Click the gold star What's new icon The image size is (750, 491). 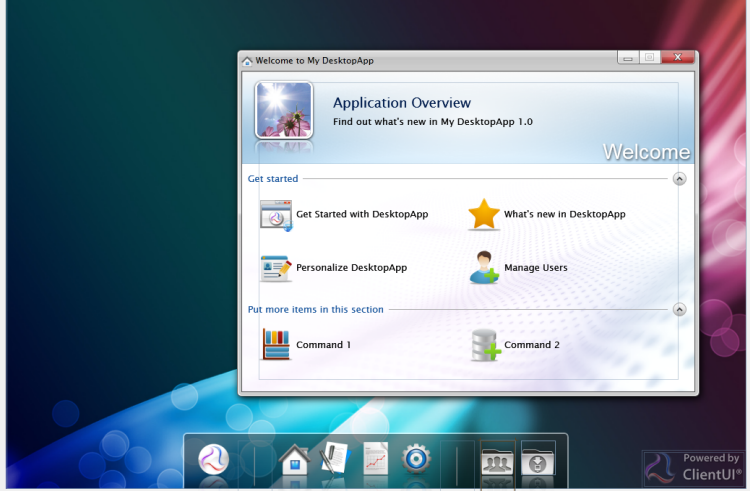484,214
